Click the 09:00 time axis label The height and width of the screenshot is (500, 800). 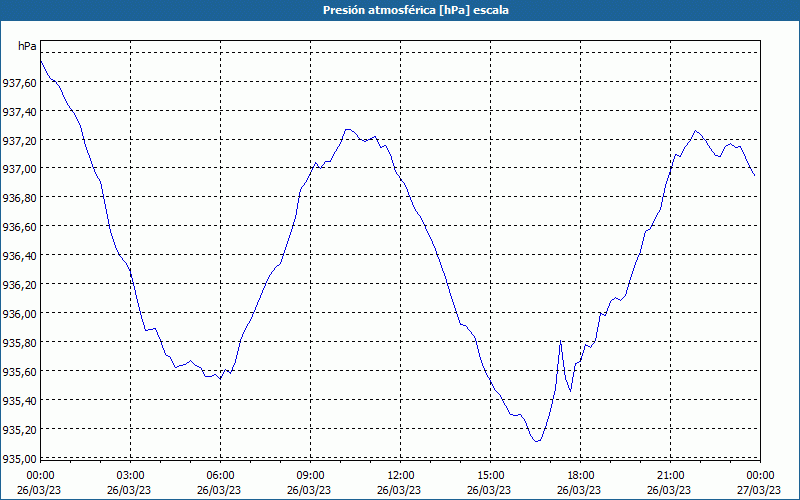coord(310,476)
